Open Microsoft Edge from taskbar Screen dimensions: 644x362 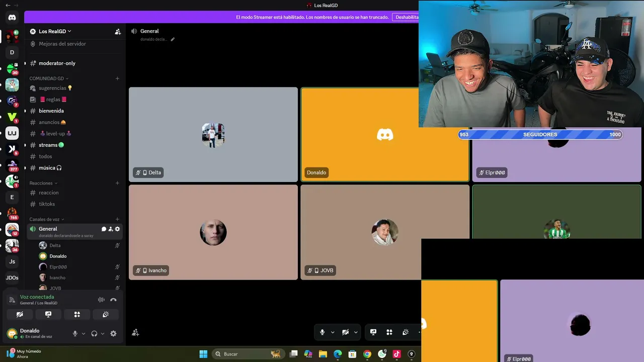pos(338,354)
